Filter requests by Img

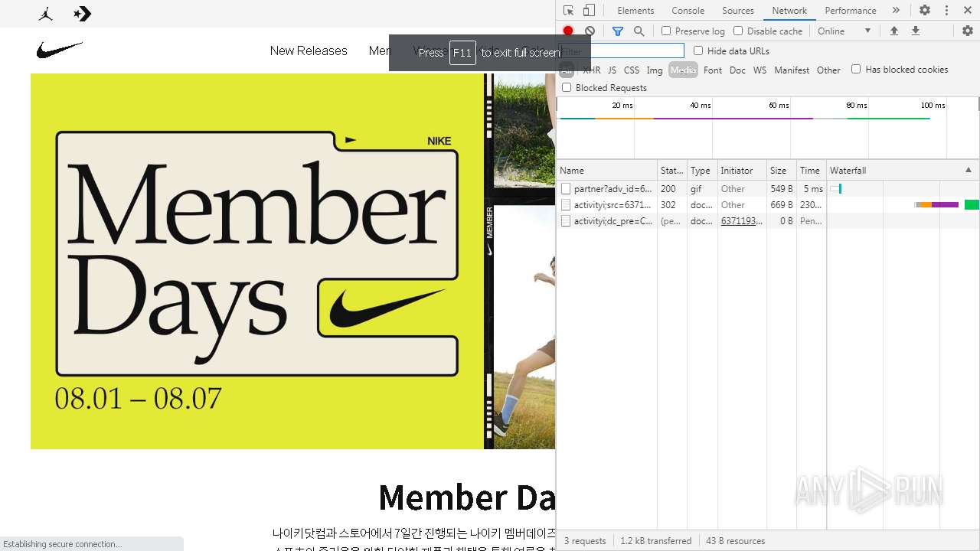655,70
